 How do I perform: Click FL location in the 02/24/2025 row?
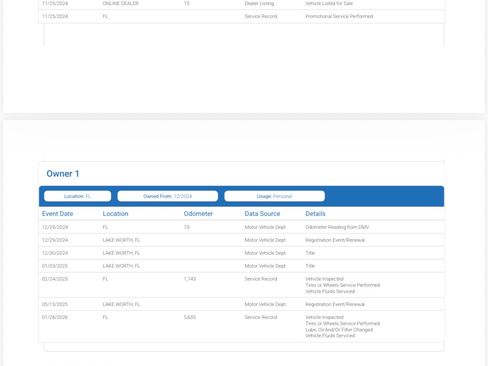point(105,279)
